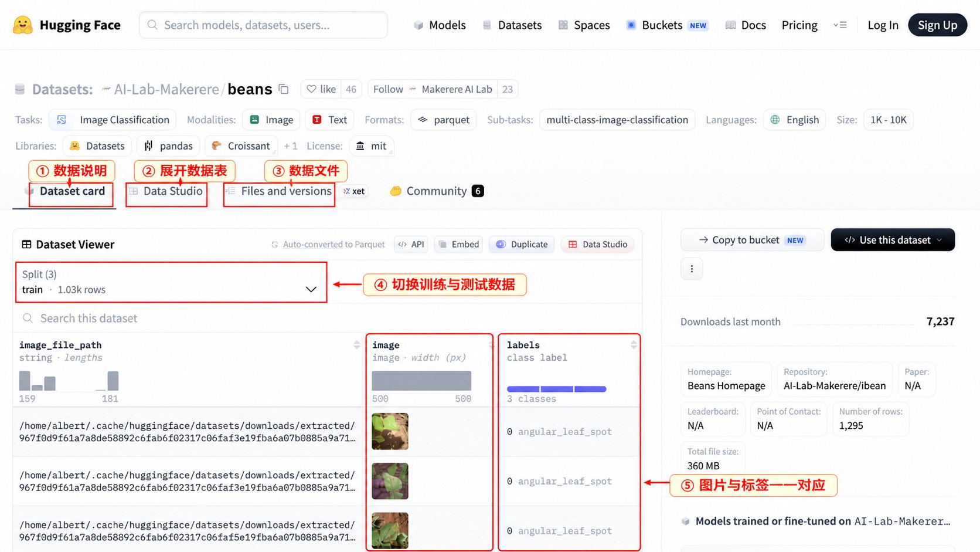The width and height of the screenshot is (980, 552).
Task: Click the like count 46
Action: coord(351,89)
